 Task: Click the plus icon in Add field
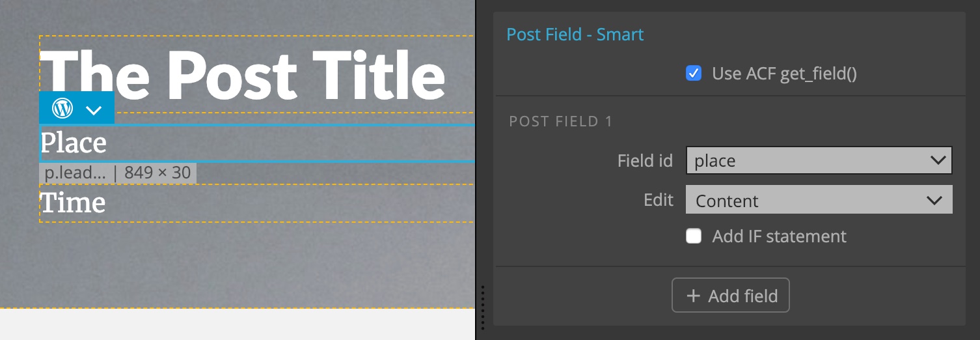point(694,296)
